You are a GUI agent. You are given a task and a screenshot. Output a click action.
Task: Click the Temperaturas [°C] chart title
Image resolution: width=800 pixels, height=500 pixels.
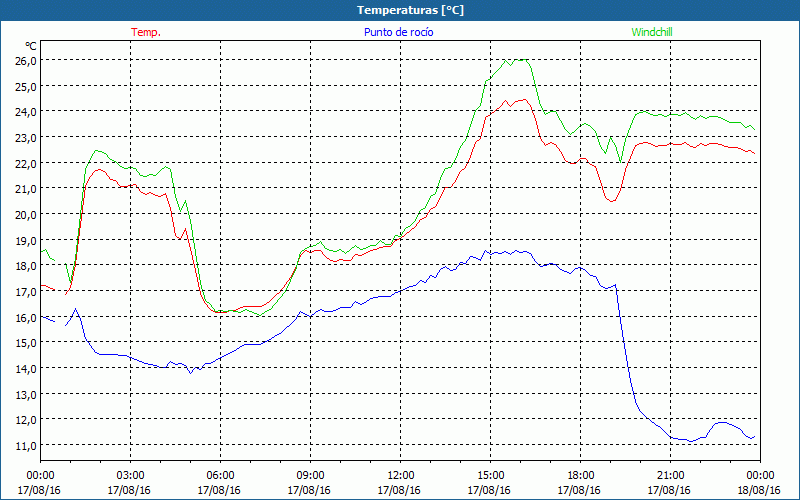[410, 10]
